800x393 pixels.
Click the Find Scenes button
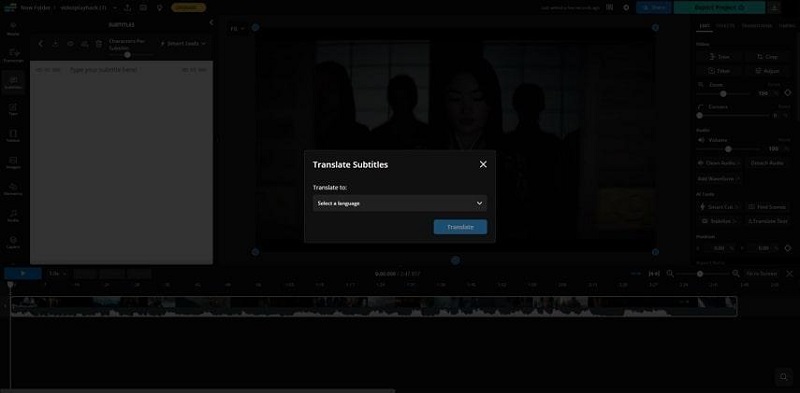tap(767, 207)
